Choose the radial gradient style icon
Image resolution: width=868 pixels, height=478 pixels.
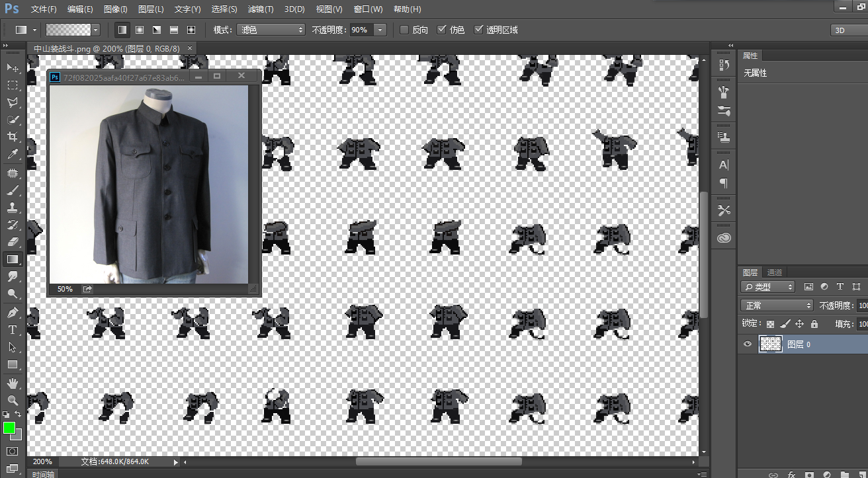click(140, 30)
